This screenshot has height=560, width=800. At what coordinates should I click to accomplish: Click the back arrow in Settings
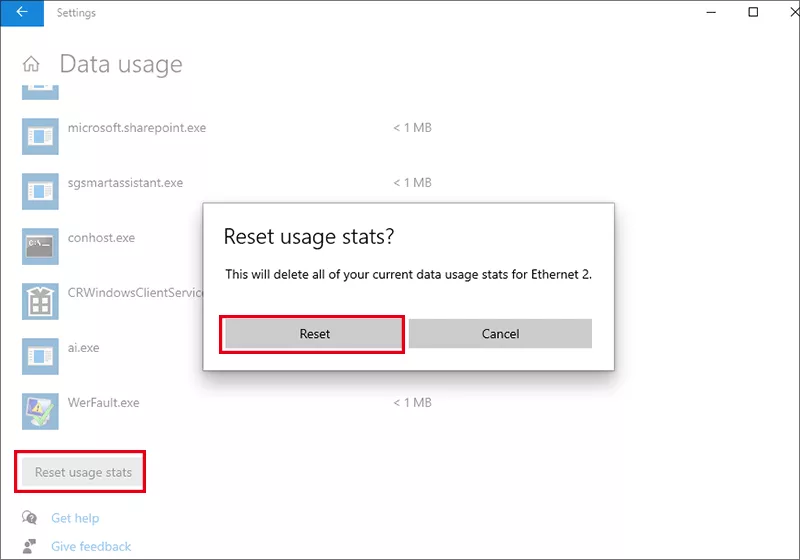[x=22, y=13]
